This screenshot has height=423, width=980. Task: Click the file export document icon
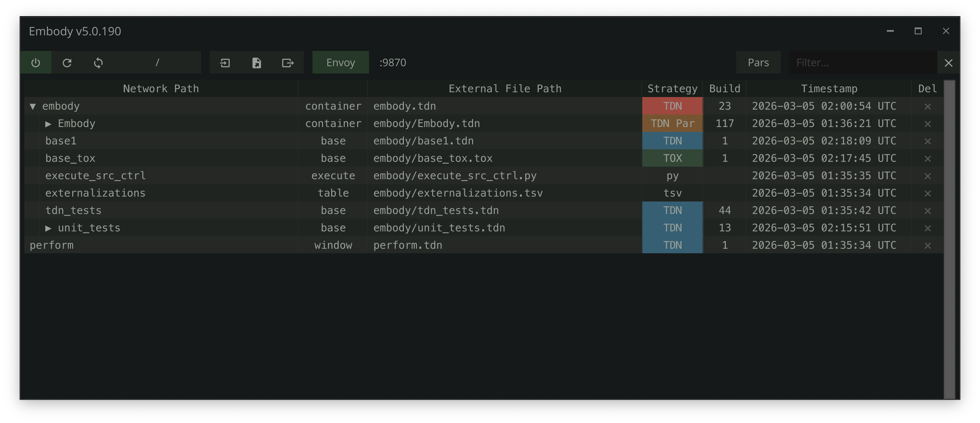point(256,62)
